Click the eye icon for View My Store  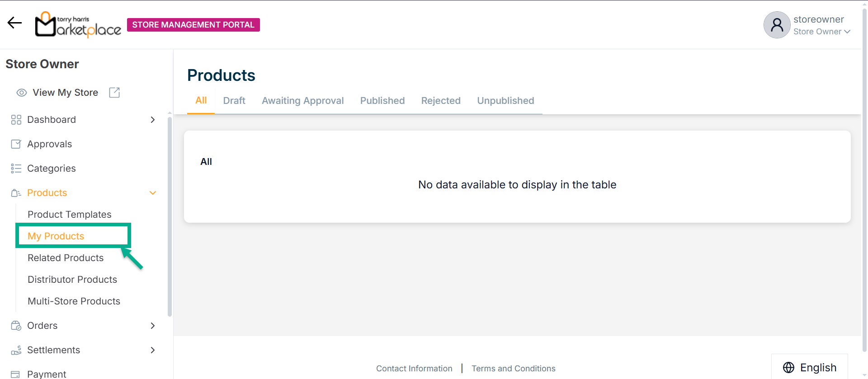[x=22, y=93]
